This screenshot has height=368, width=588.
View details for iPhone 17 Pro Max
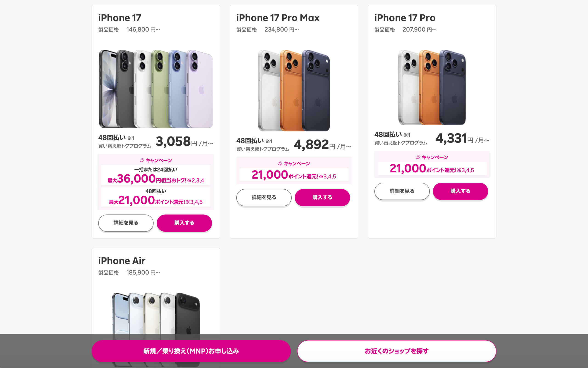pos(264,197)
